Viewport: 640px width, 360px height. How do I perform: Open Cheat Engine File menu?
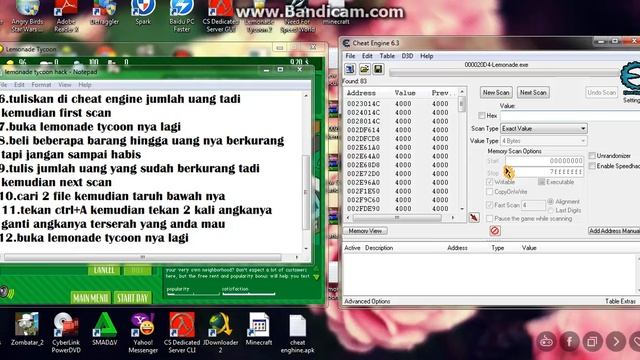[350, 56]
